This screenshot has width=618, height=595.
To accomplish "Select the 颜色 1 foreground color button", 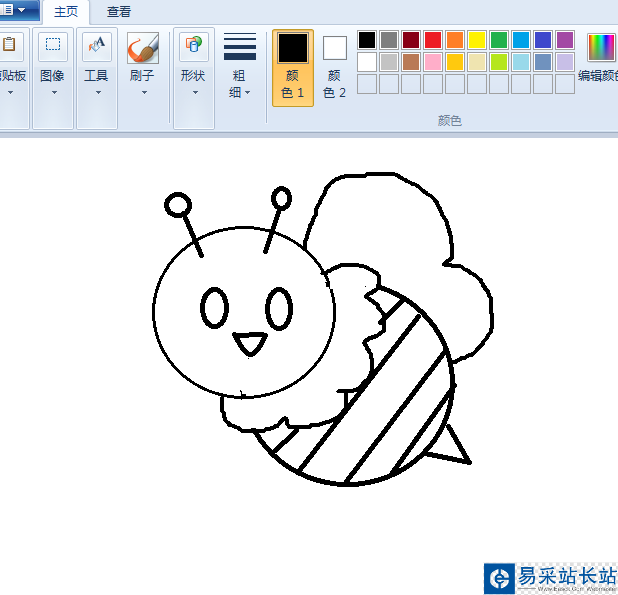I will (x=292, y=68).
